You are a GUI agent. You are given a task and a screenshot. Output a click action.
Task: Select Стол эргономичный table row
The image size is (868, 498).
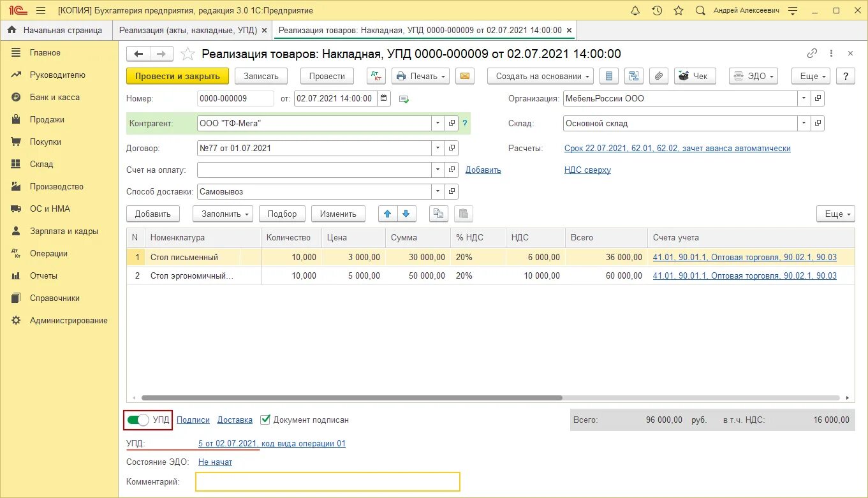click(x=490, y=275)
